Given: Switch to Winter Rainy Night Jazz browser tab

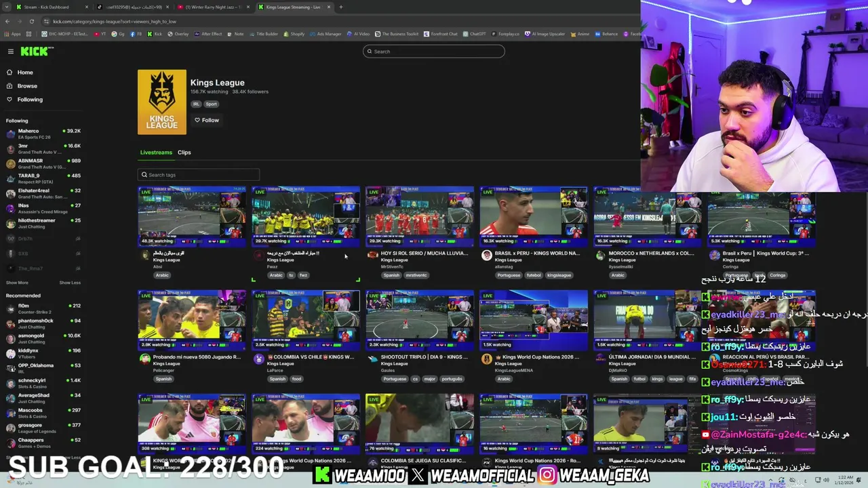Looking at the screenshot, I should [214, 7].
